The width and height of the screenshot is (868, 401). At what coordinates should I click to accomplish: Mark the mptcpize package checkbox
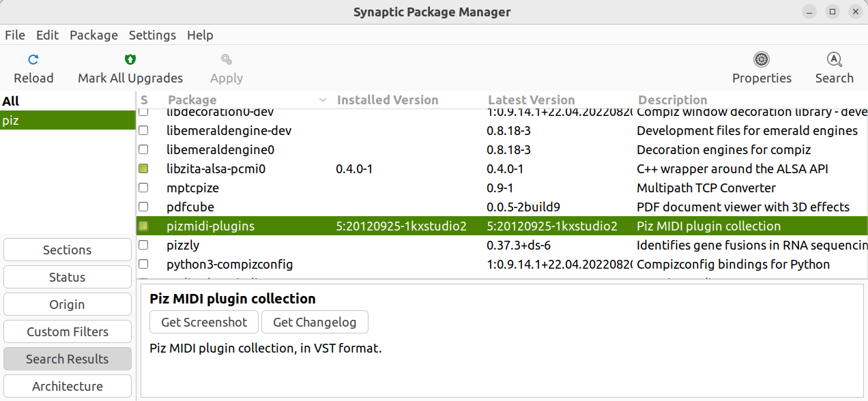[x=143, y=188]
